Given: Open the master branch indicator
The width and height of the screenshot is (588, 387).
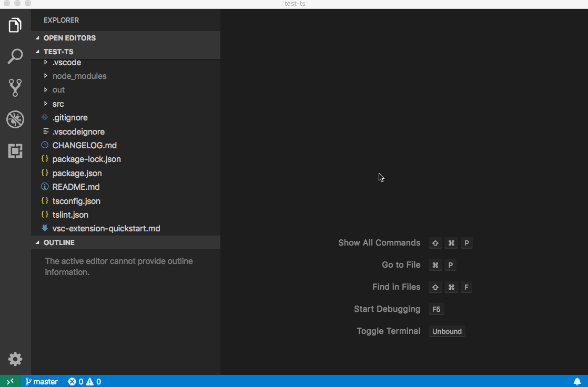Looking at the screenshot, I should [41, 381].
